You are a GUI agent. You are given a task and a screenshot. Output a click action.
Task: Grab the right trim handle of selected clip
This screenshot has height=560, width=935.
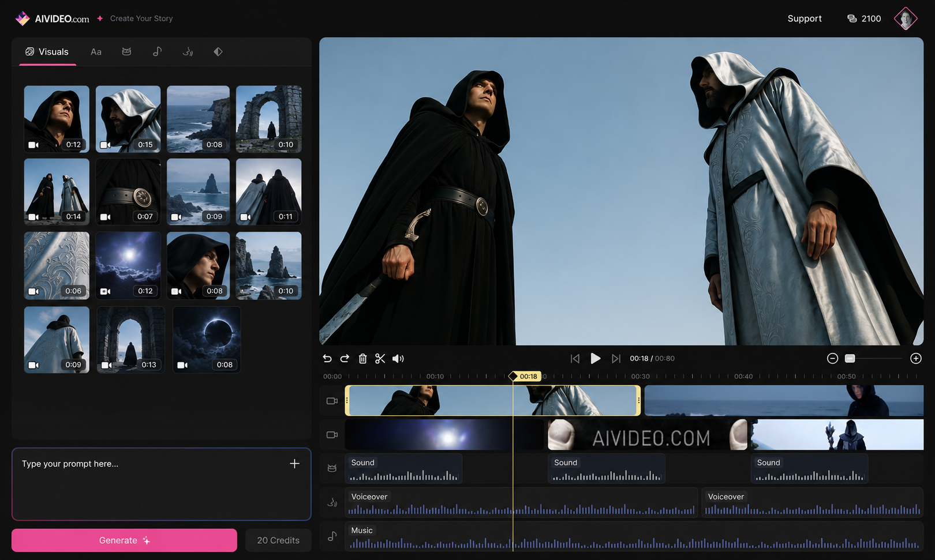(x=638, y=400)
